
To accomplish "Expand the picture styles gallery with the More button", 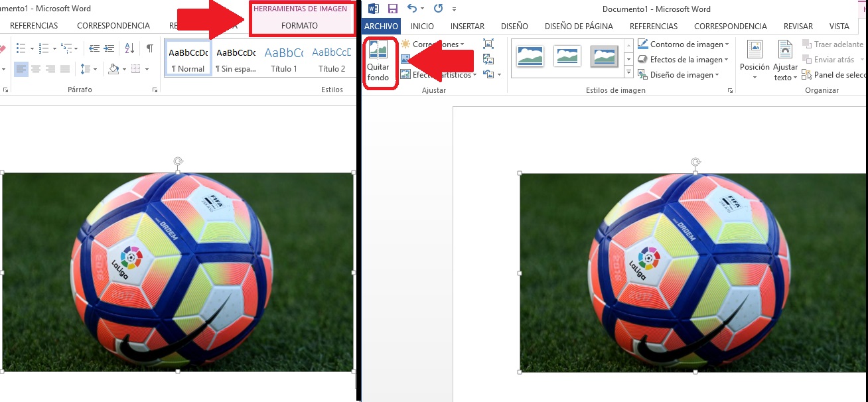I will tap(628, 72).
